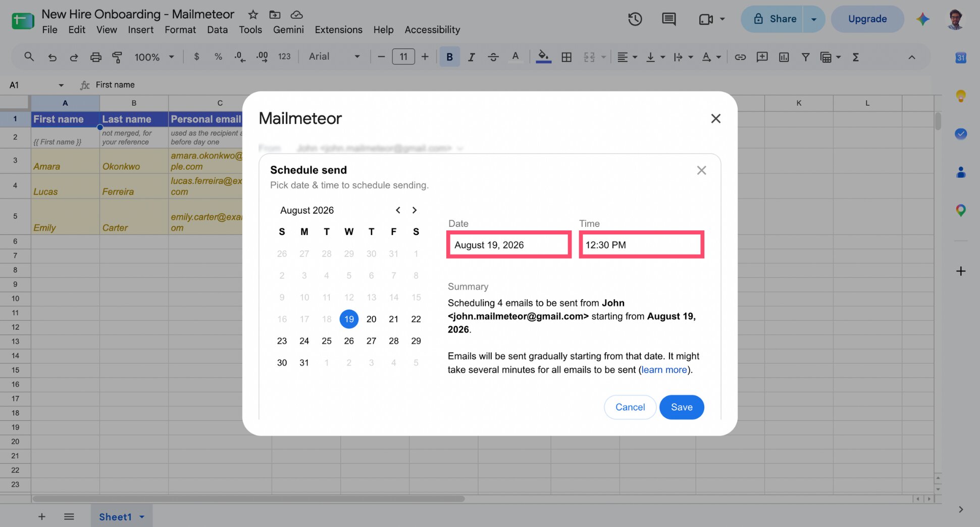The width and height of the screenshot is (980, 527).
Task: Open the Data menu
Action: point(217,30)
